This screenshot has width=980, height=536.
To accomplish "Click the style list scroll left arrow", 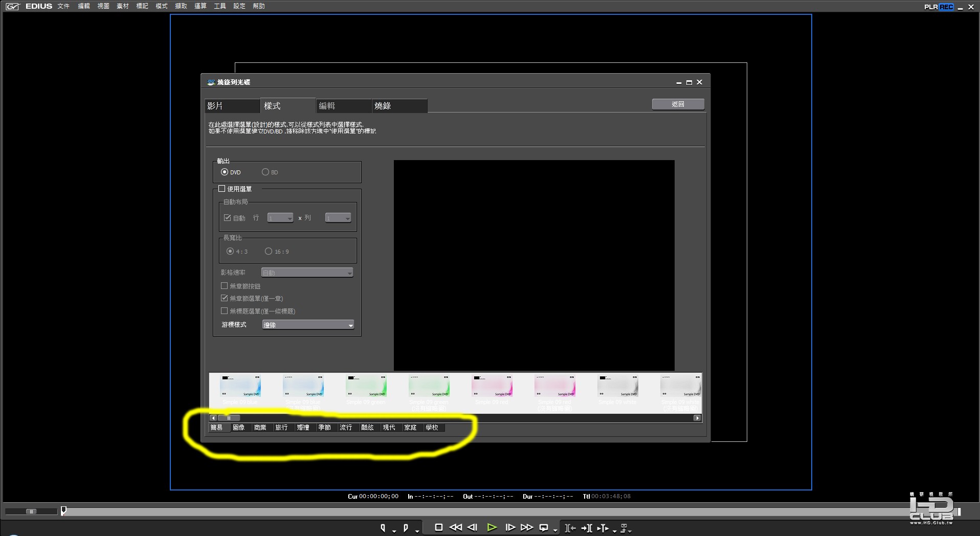I will pyautogui.click(x=213, y=418).
